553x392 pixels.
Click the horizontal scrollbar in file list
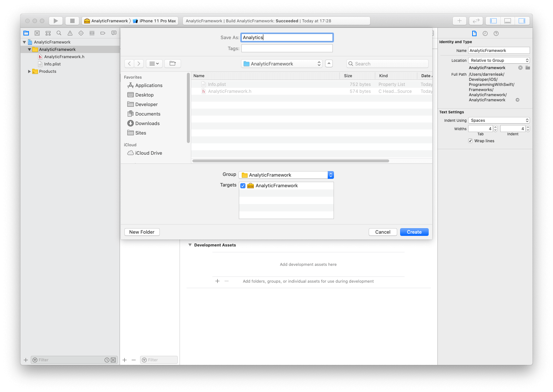coord(291,161)
